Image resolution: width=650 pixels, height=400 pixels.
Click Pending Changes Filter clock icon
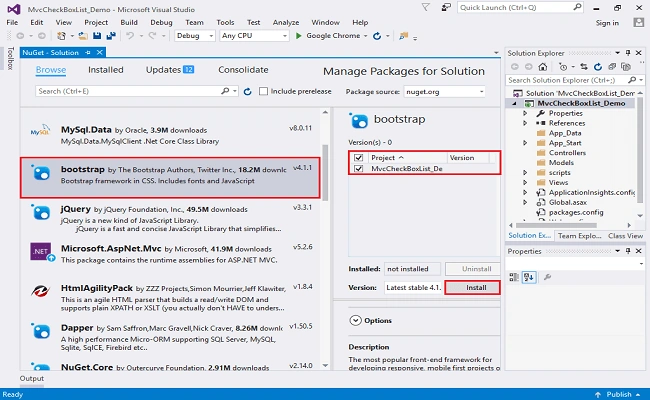563,66
